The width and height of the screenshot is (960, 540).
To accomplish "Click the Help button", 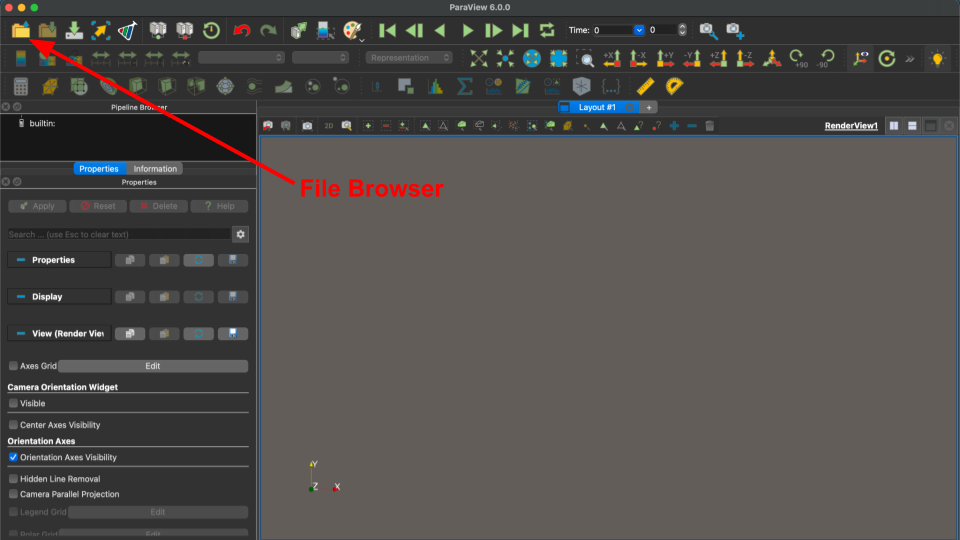I will [219, 206].
